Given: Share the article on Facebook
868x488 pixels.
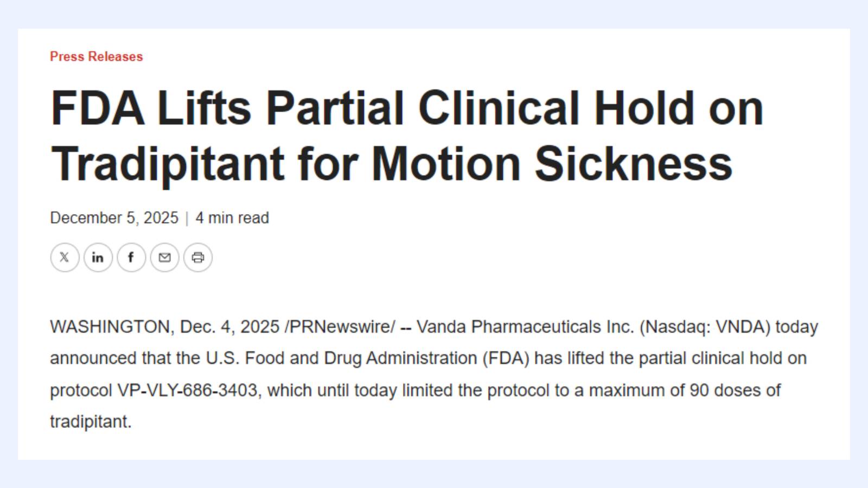Looking at the screenshot, I should [131, 258].
